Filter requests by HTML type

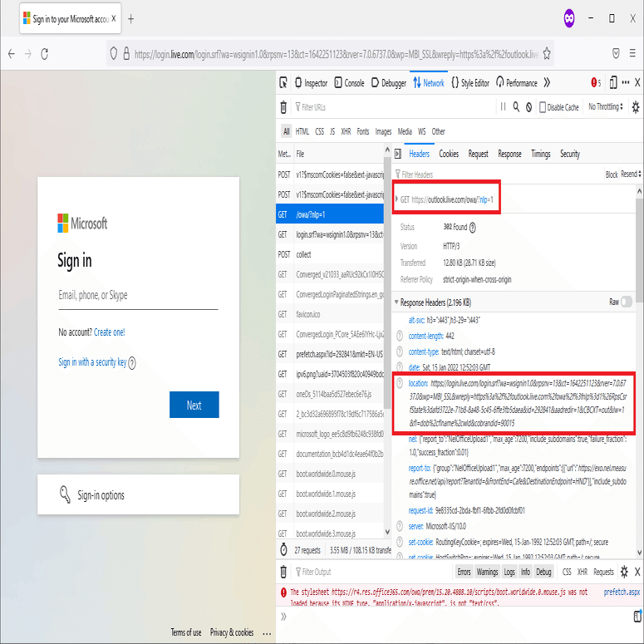pos(302,131)
